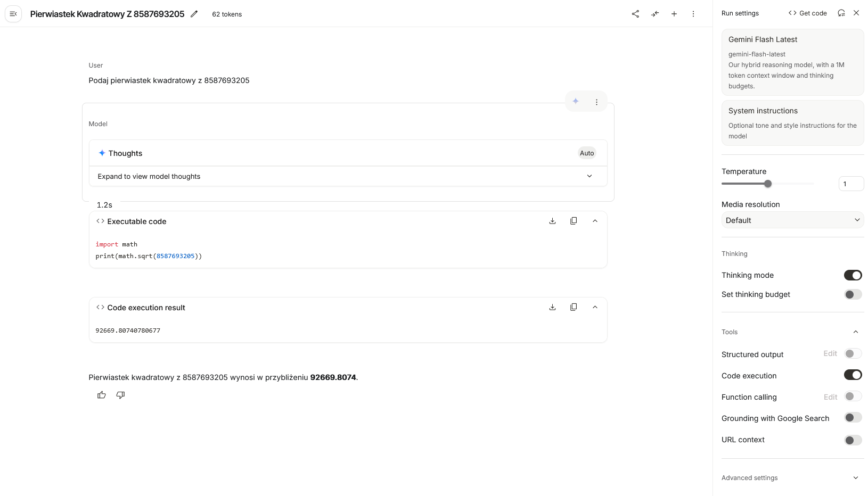Image resolution: width=868 pixels, height=496 pixels.
Task: Collapse the Code execution result block
Action: tap(595, 307)
